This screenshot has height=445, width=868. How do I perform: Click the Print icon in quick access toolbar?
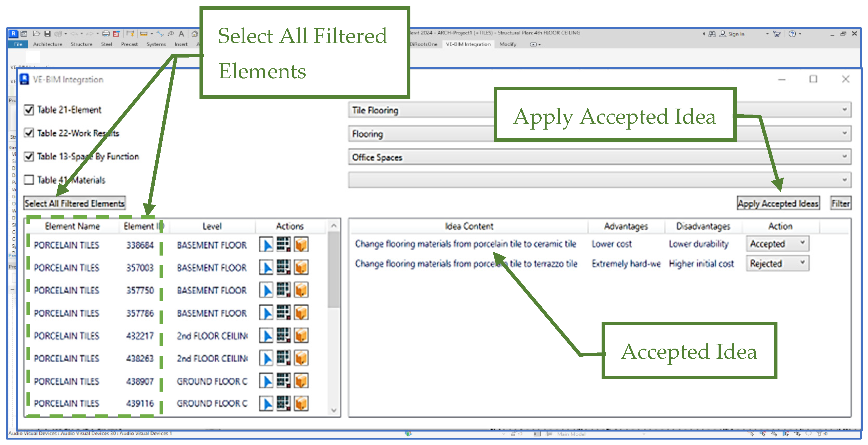106,34
